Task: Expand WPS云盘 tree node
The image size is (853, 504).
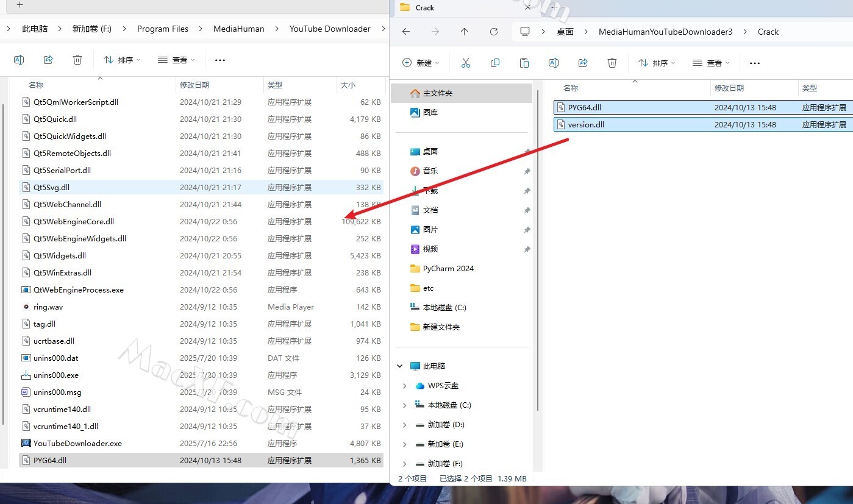Action: 405,386
